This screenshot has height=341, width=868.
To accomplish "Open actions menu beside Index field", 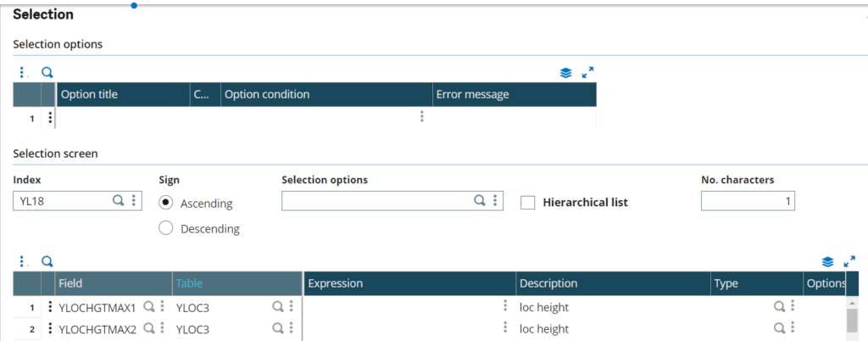I will click(134, 201).
